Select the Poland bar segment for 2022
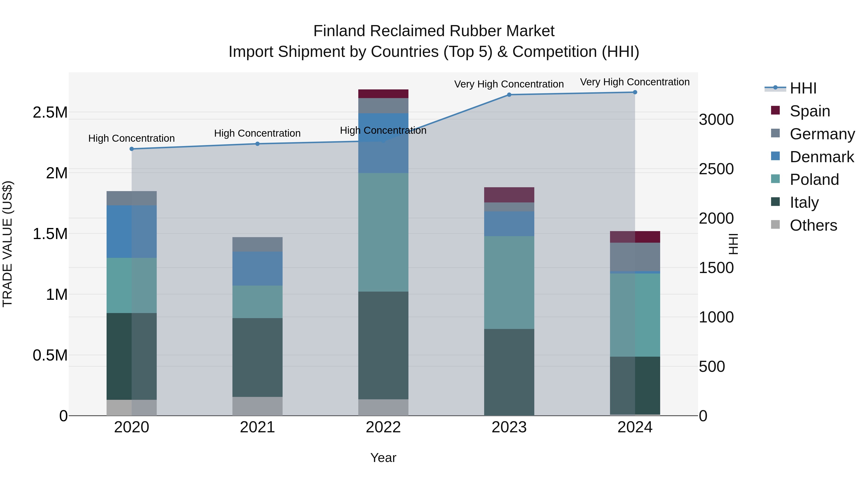 [383, 232]
